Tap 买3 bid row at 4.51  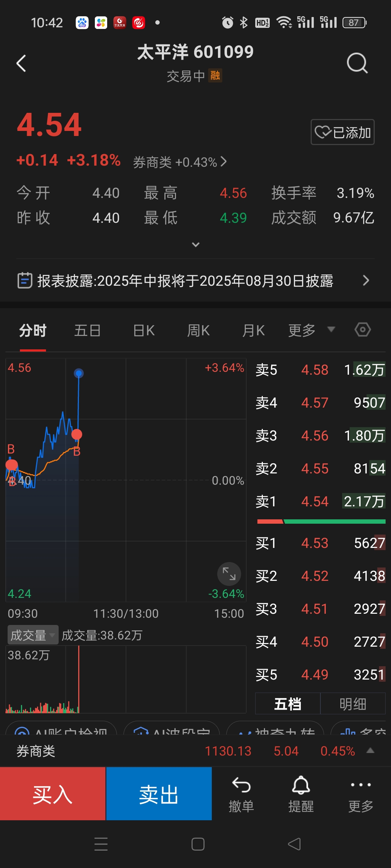click(x=320, y=609)
